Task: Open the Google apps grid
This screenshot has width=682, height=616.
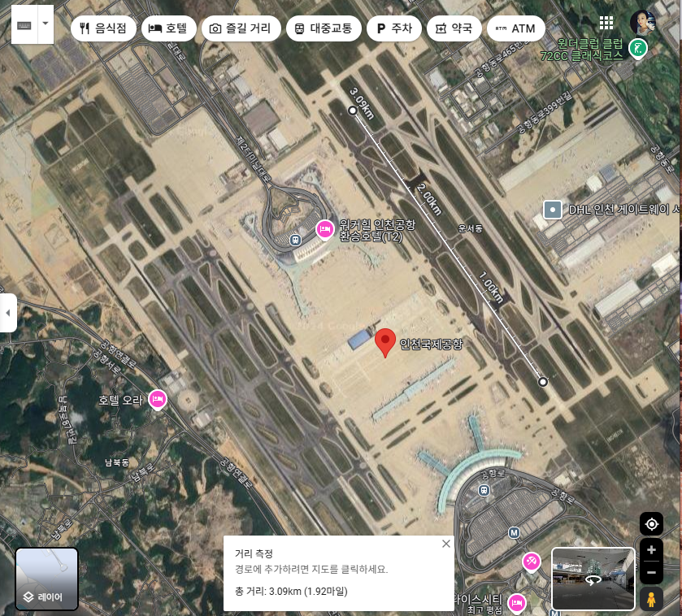Action: click(x=606, y=23)
